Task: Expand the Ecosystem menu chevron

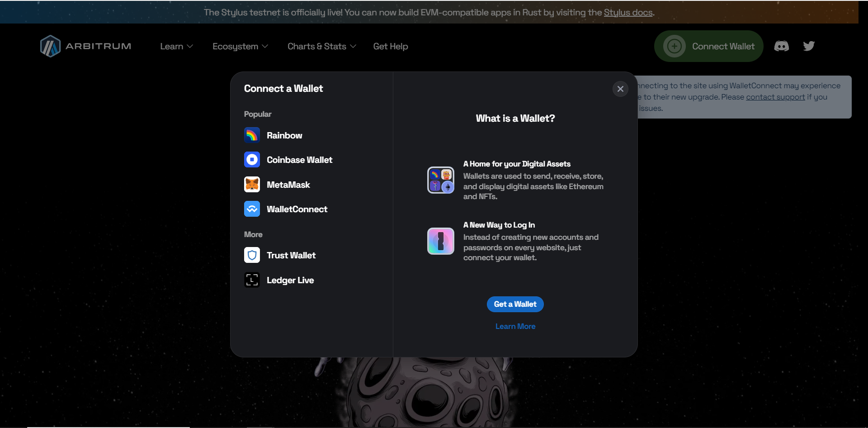Action: click(265, 47)
